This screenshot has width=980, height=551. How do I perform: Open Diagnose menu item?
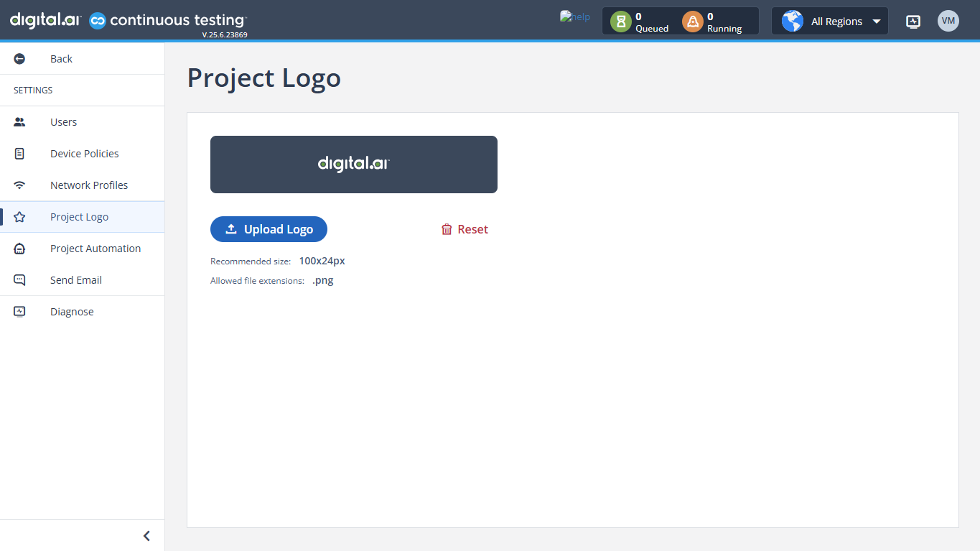[82, 312]
